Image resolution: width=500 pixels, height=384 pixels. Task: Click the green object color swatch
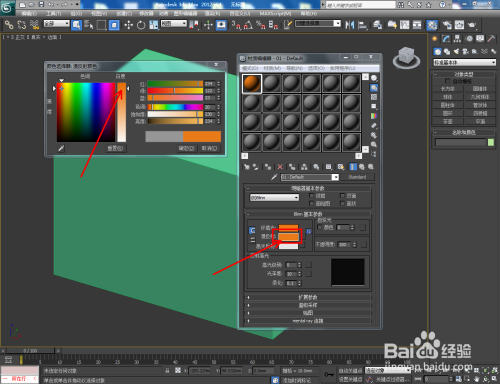pyautogui.click(x=491, y=142)
